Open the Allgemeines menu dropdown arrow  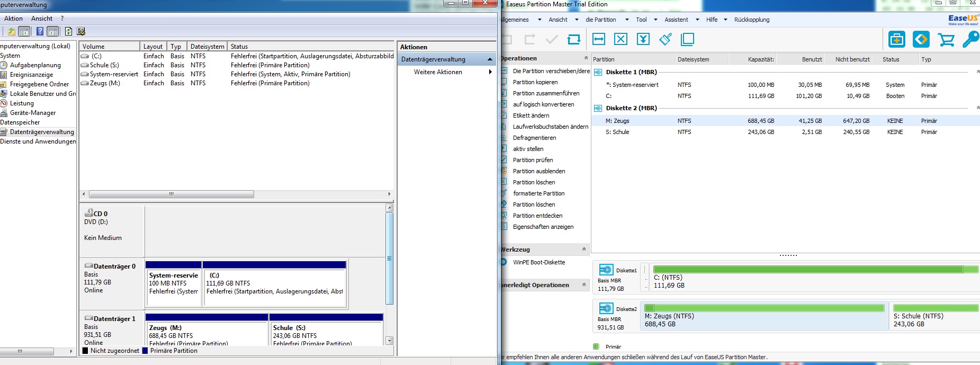pos(540,20)
